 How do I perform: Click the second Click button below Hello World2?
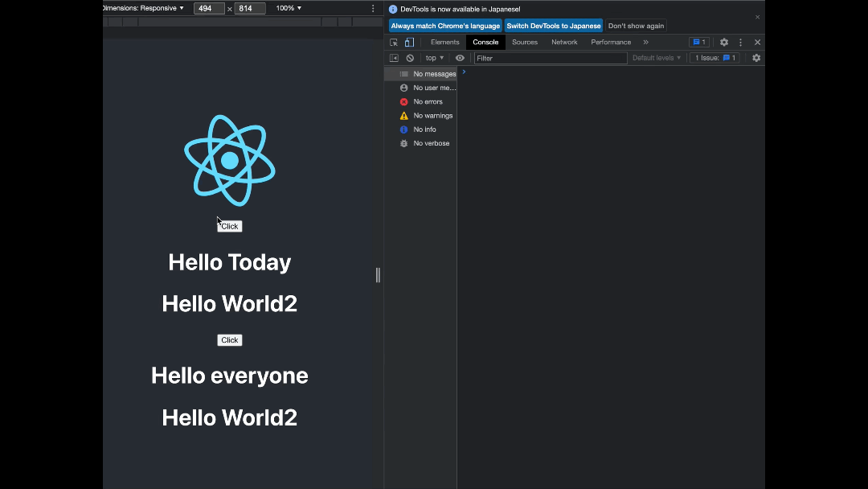click(x=230, y=340)
